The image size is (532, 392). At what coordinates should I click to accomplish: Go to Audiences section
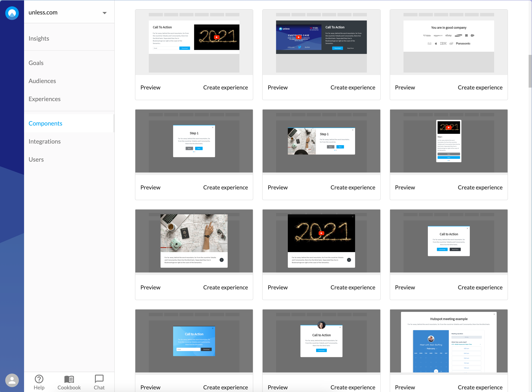42,81
